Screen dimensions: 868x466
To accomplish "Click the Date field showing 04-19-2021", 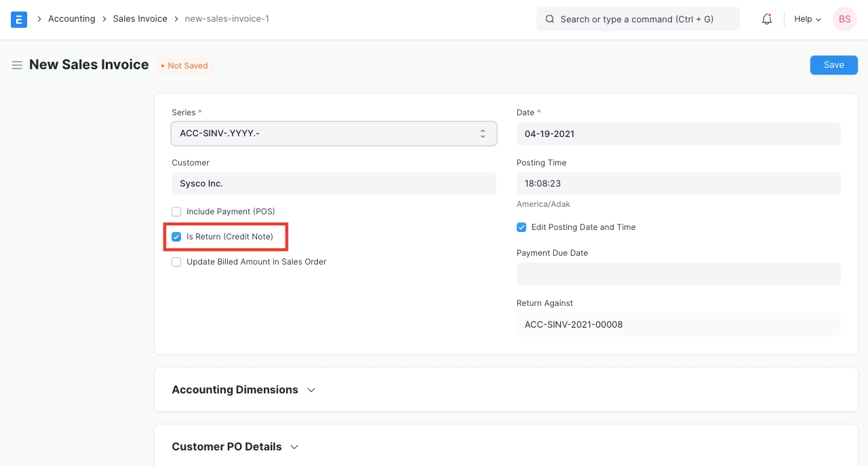I will point(678,134).
